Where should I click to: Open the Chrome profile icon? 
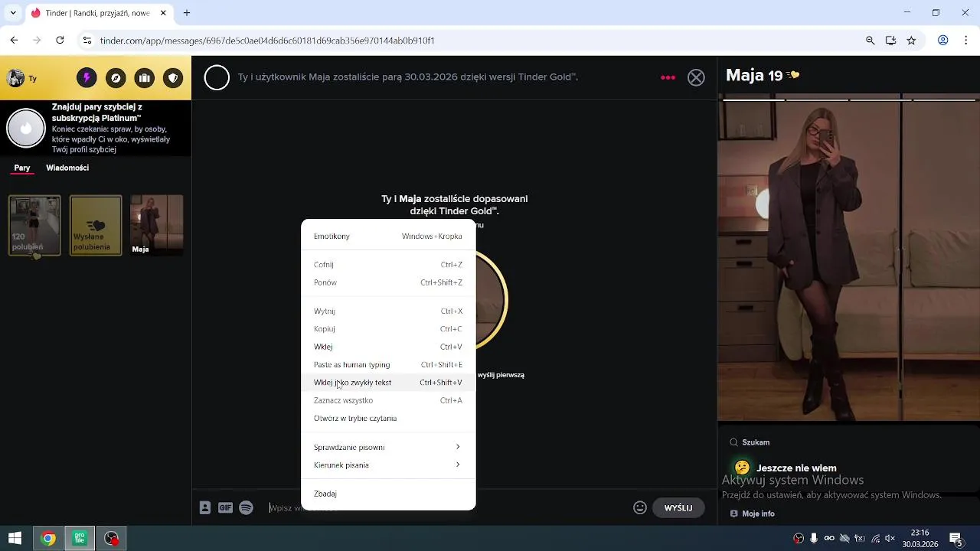[943, 41]
